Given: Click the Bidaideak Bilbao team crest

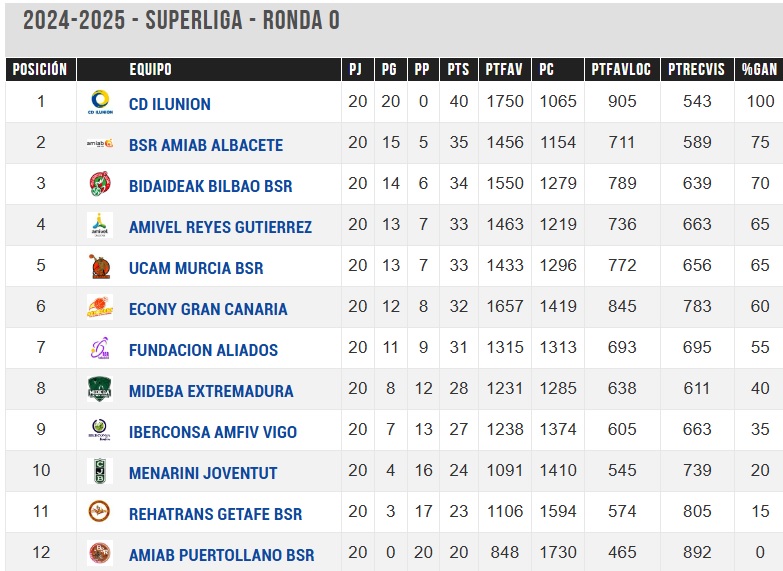Looking at the screenshot, I should click(x=100, y=184).
